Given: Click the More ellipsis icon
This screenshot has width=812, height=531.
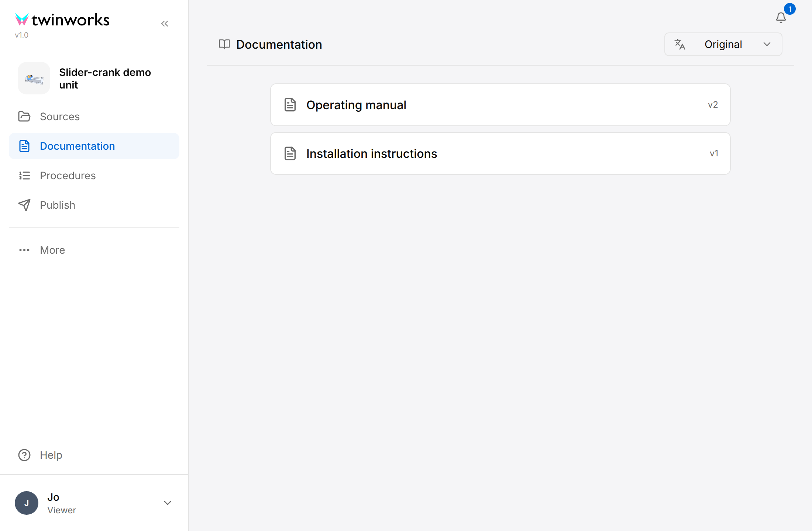Looking at the screenshot, I should pyautogui.click(x=24, y=250).
